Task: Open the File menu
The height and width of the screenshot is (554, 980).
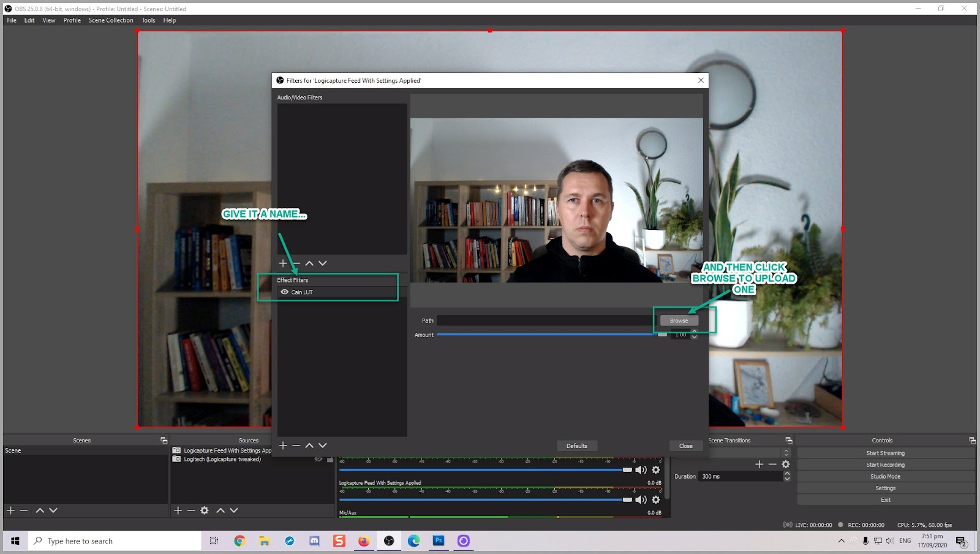Action: (12, 20)
